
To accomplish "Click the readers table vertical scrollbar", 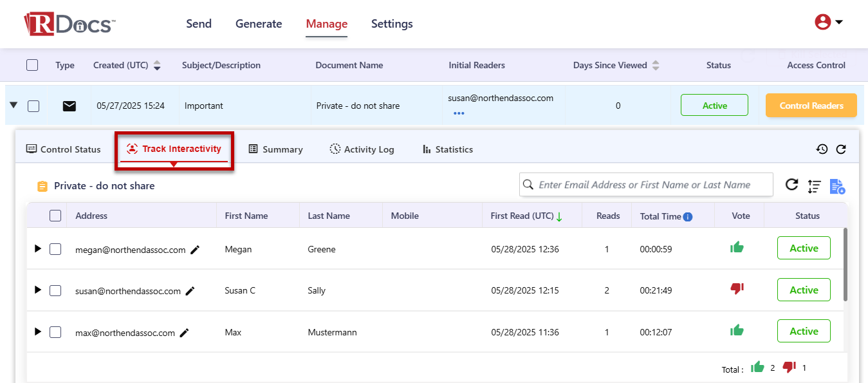I will pyautogui.click(x=845, y=264).
